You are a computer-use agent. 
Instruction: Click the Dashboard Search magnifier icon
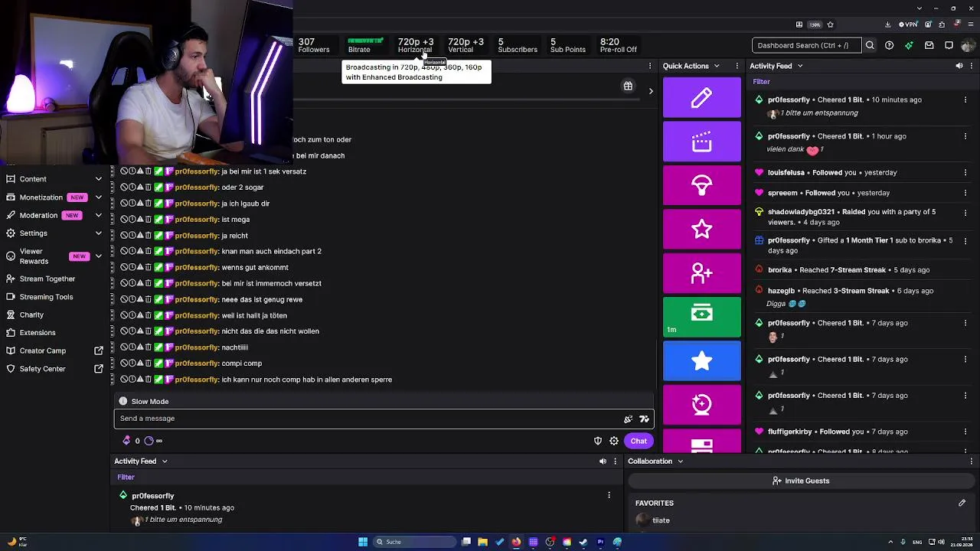click(x=870, y=45)
